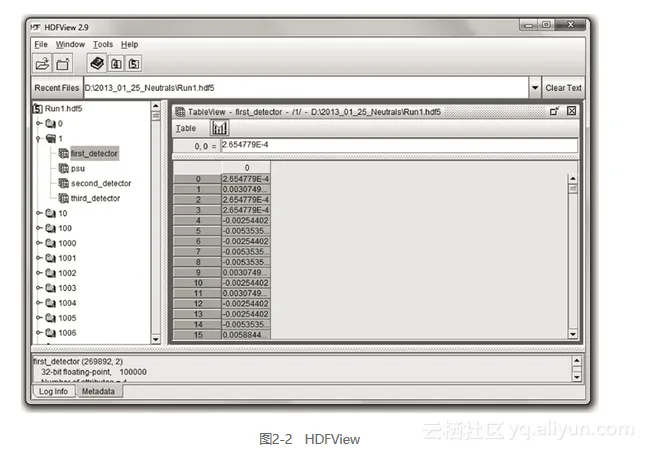
Task: Click the tree panel scroll up arrow
Action: pyautogui.click(x=155, y=106)
